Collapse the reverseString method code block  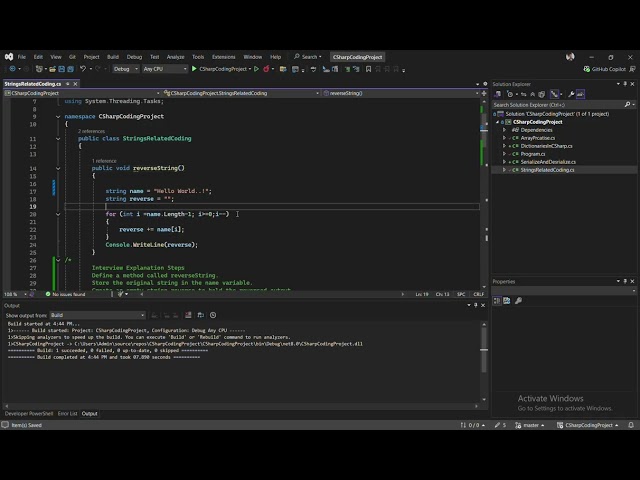pos(58,168)
